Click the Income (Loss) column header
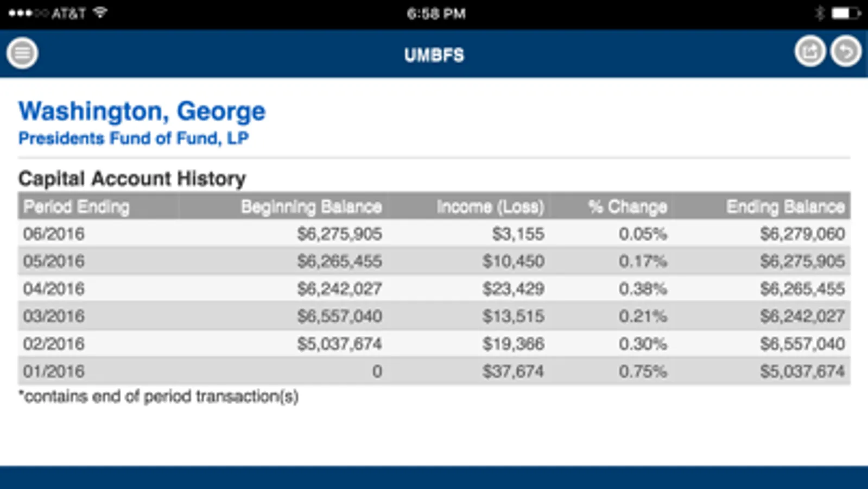Image resolution: width=868 pixels, height=489 pixels. [x=490, y=206]
